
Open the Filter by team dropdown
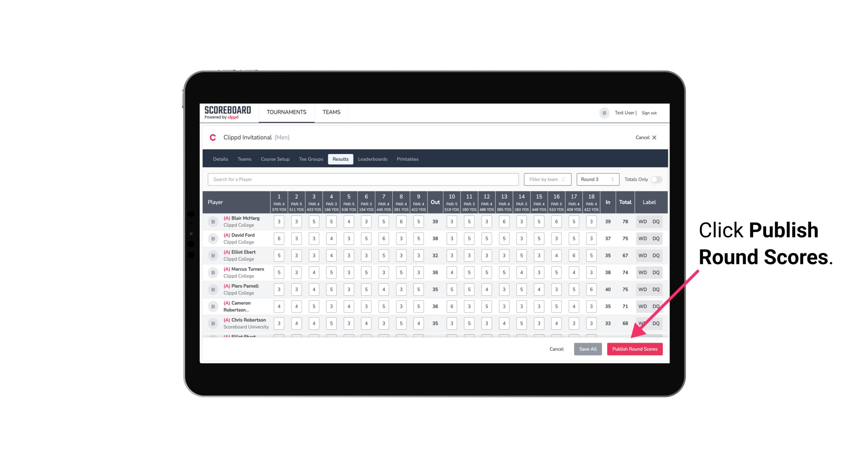click(x=546, y=179)
